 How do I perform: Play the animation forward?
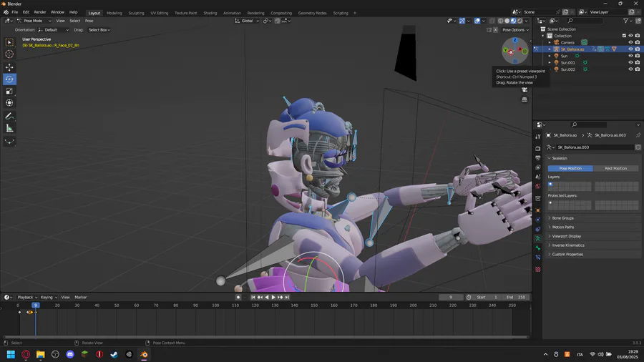(x=273, y=297)
